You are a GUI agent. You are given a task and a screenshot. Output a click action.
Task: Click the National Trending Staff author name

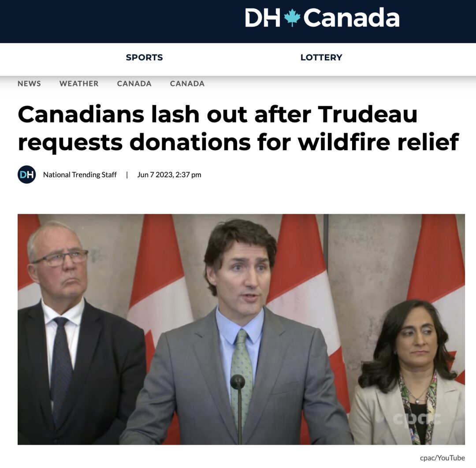(x=80, y=175)
